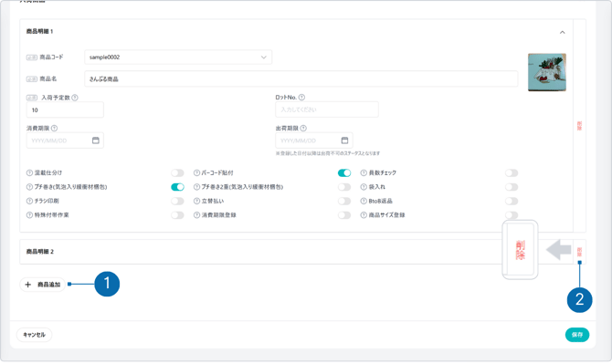The width and height of the screenshot is (612, 364).
Task: Click help icon for プチ巻き2重
Action: pyautogui.click(x=196, y=187)
